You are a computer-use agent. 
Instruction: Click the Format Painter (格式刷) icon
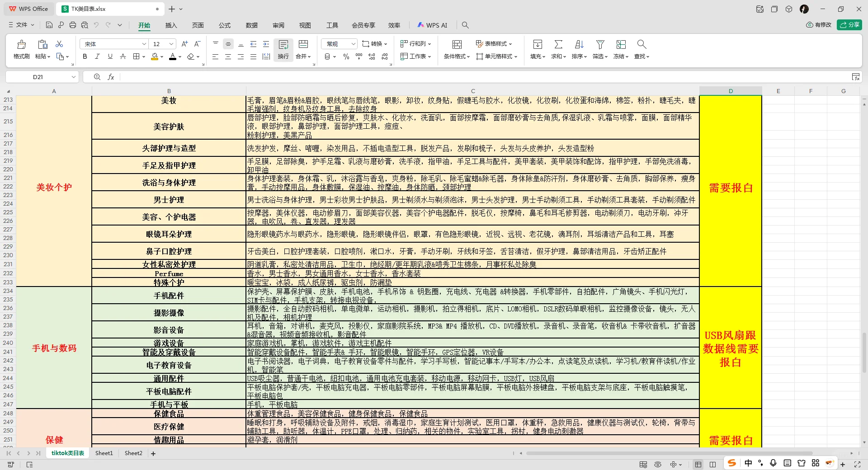click(21, 44)
